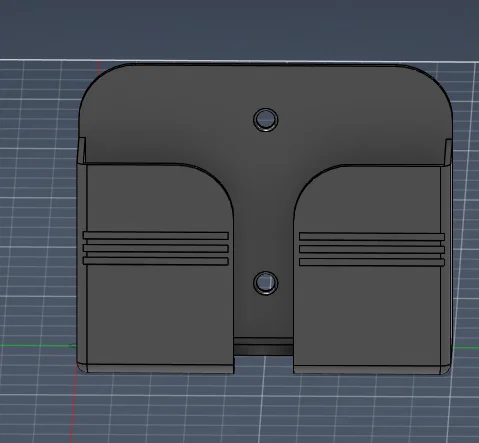Select the upper screw hole on back plate
The image size is (479, 443).
pyautogui.click(x=266, y=120)
